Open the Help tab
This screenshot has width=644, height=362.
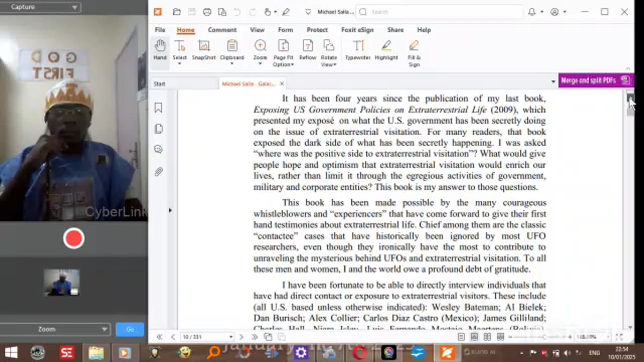pyautogui.click(x=424, y=30)
